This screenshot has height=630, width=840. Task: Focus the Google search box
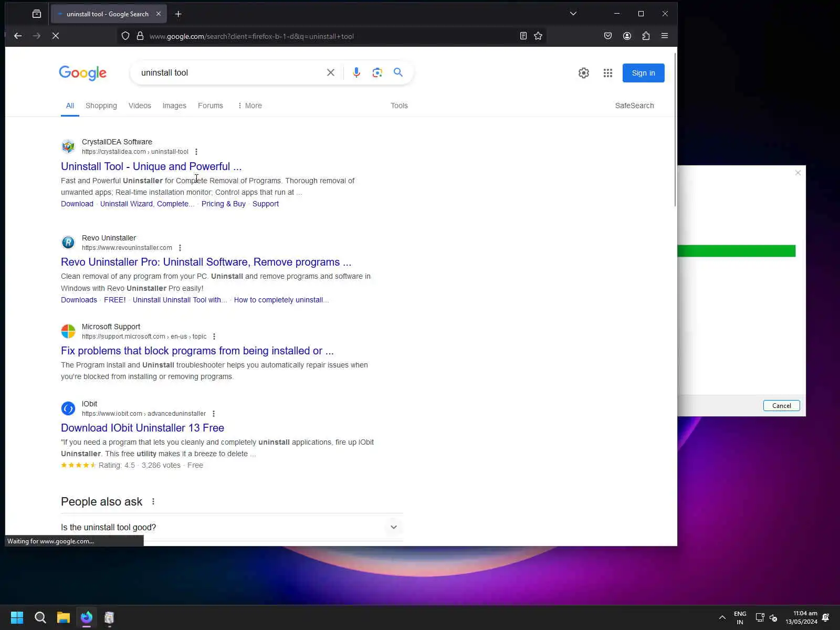point(228,72)
